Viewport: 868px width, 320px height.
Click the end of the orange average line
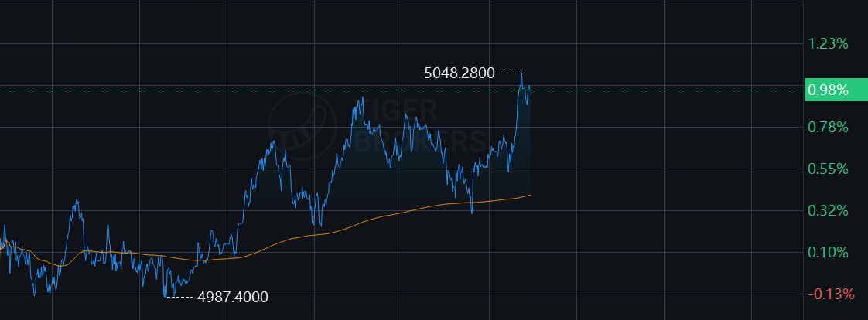tap(531, 195)
